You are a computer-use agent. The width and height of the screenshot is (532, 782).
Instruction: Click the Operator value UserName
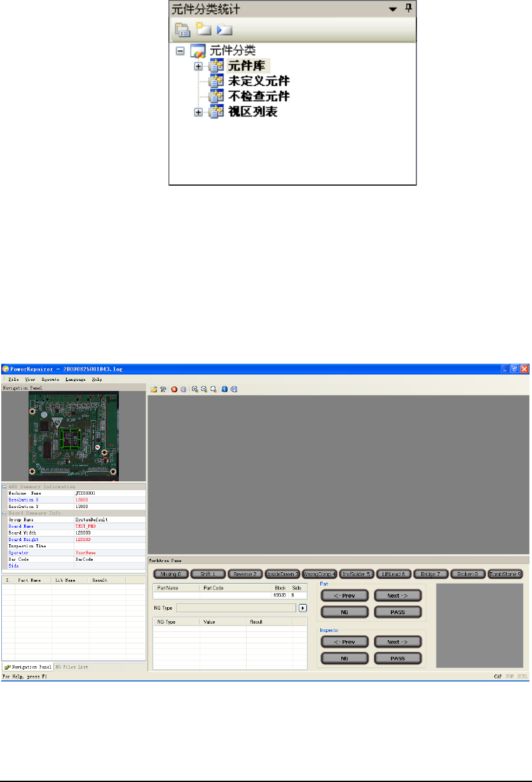[85, 553]
